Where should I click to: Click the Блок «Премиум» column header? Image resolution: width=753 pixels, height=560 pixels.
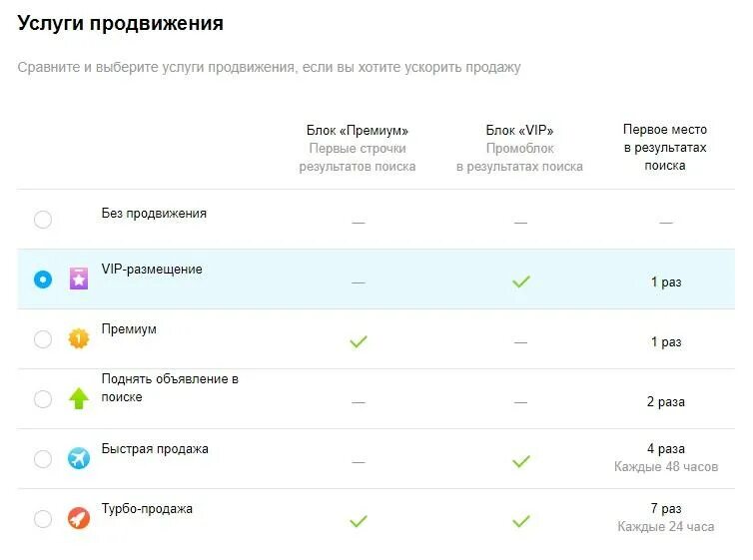point(358,131)
